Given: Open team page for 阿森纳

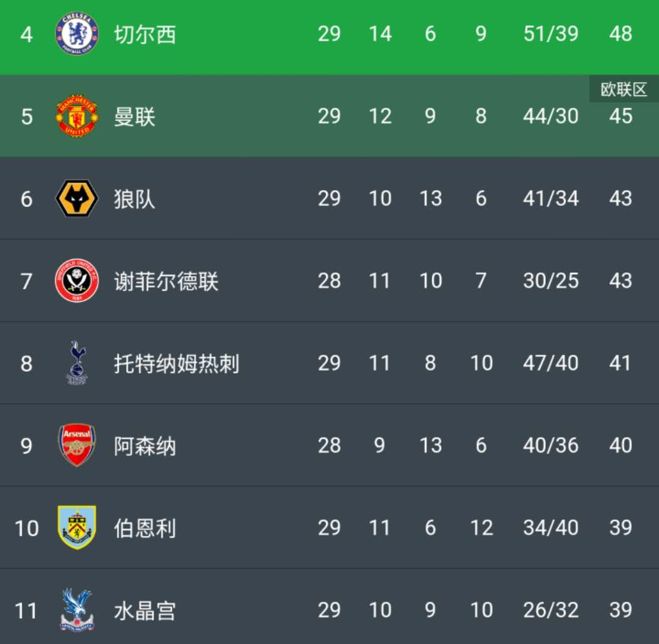Looking at the screenshot, I should click(145, 446).
